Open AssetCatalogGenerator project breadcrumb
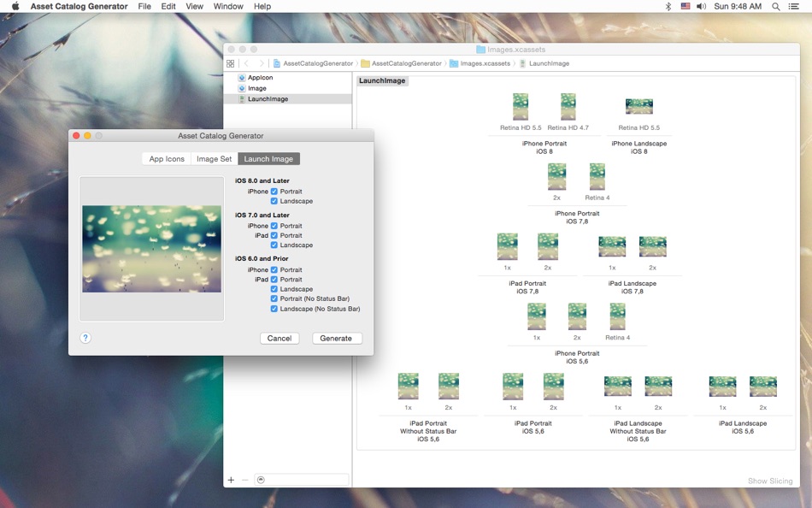The width and height of the screenshot is (812, 508). coord(318,63)
